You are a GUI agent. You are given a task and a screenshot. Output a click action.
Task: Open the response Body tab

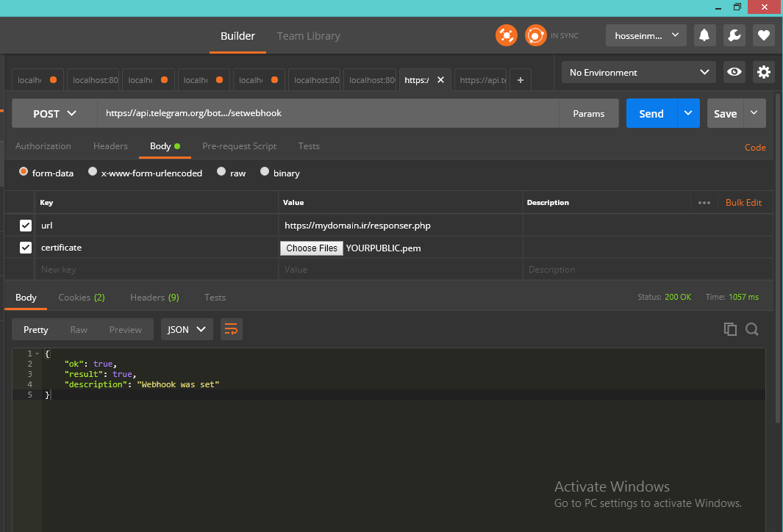(x=26, y=298)
